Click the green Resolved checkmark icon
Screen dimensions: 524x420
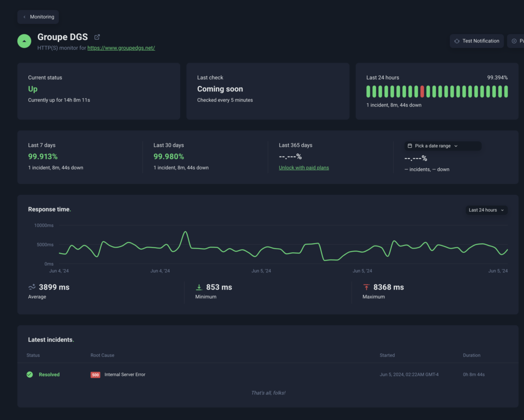(x=30, y=374)
